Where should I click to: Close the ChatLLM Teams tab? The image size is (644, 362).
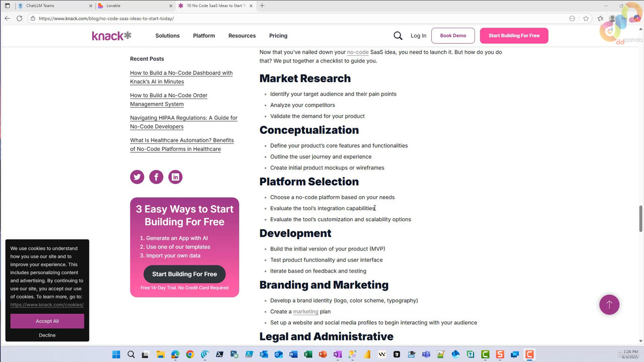(x=91, y=6)
